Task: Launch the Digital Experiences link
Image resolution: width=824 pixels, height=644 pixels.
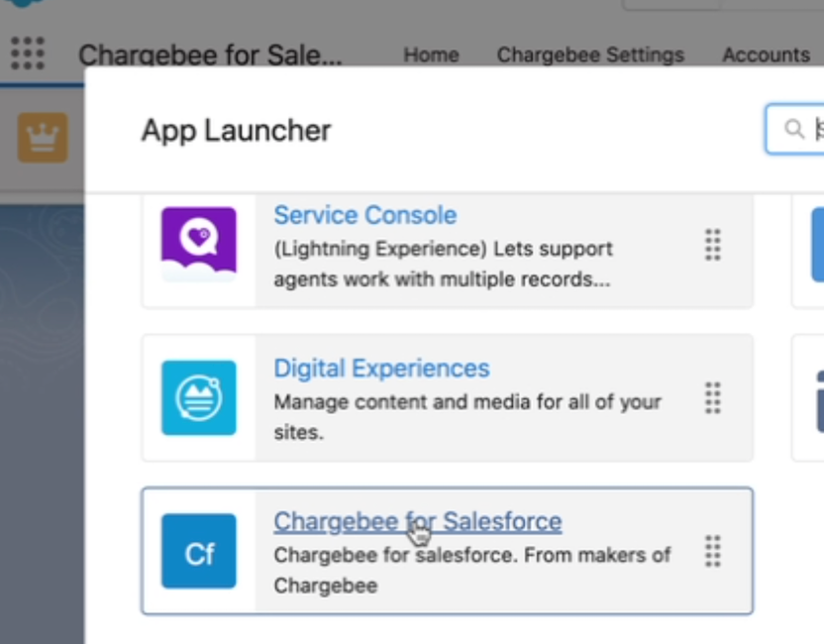Action: [x=381, y=369]
